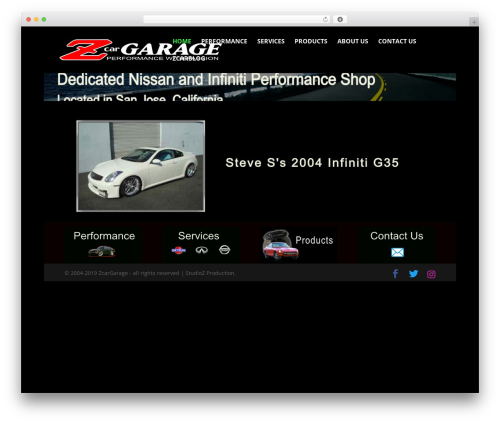Click the 2004-2019 ZcarGarage copyright text
The width and height of the screenshot is (500, 423).
tap(122, 273)
